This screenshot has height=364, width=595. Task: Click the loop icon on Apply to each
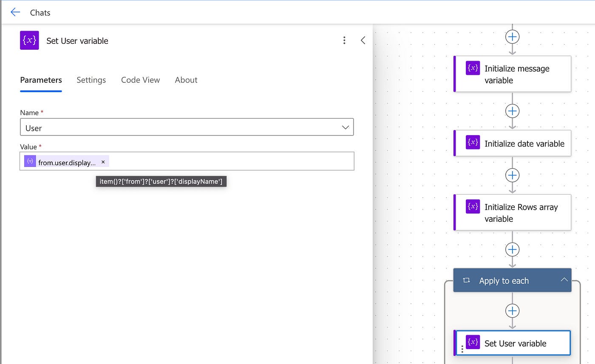coord(466,280)
